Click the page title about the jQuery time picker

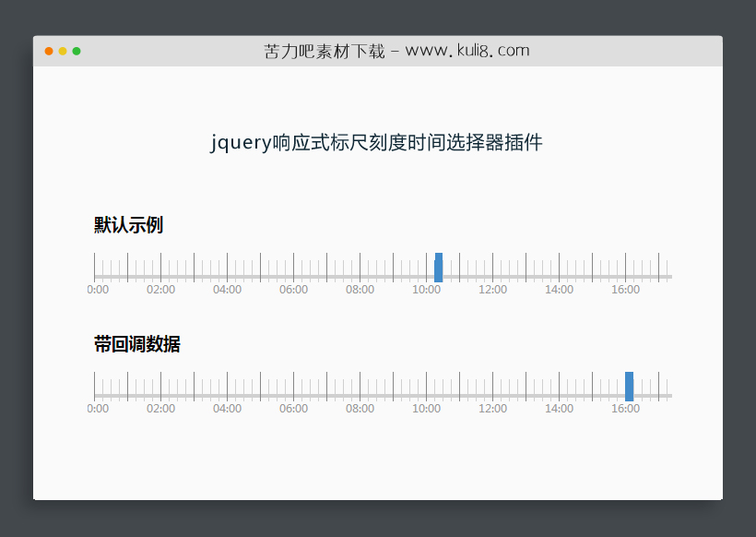pos(377,142)
